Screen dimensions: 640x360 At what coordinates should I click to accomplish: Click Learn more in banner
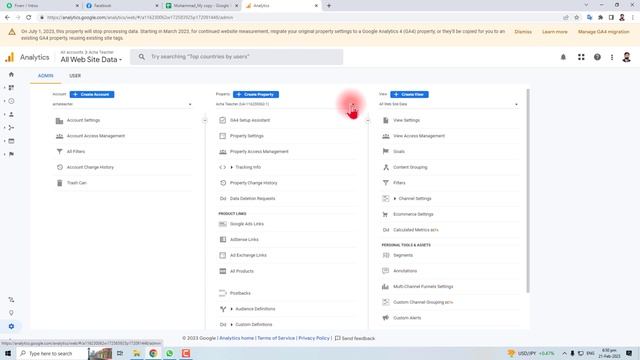tap(555, 32)
